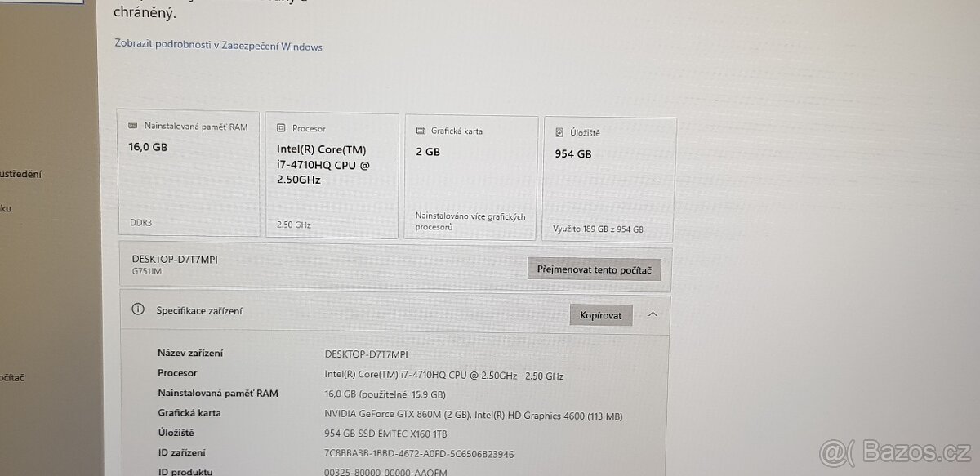980x476 pixels.
Task: Open the Intel Core i7-4710HQ processor card
Action: [332, 176]
